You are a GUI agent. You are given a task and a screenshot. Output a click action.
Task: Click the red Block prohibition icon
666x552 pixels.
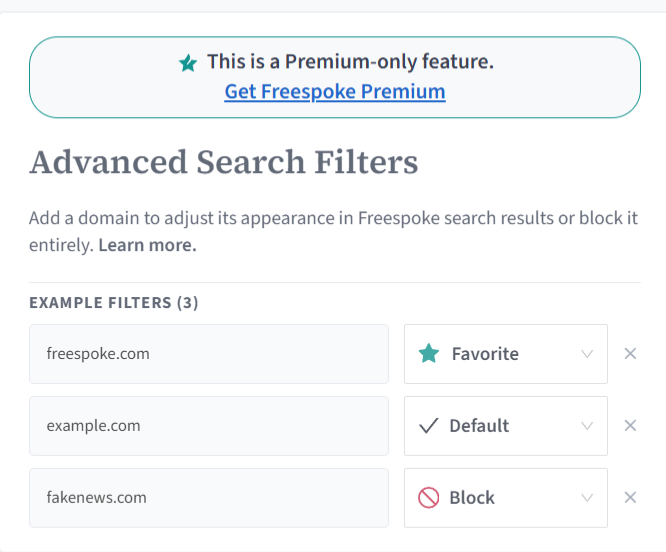pos(429,498)
